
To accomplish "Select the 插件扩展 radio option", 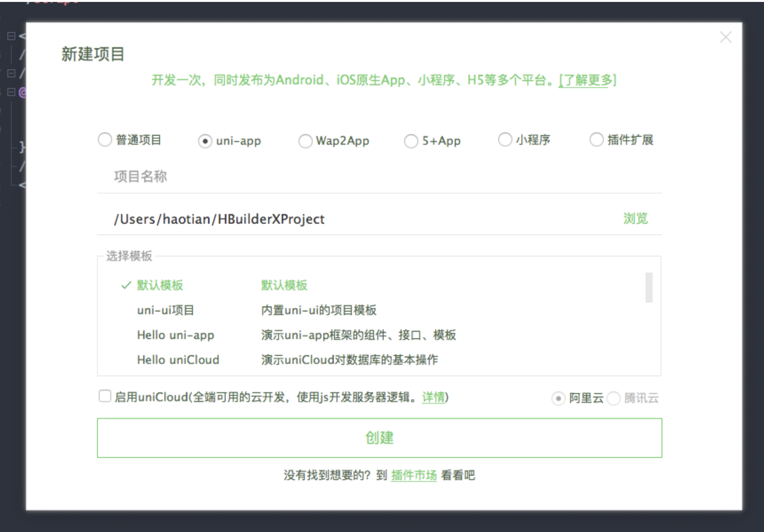I will click(596, 140).
